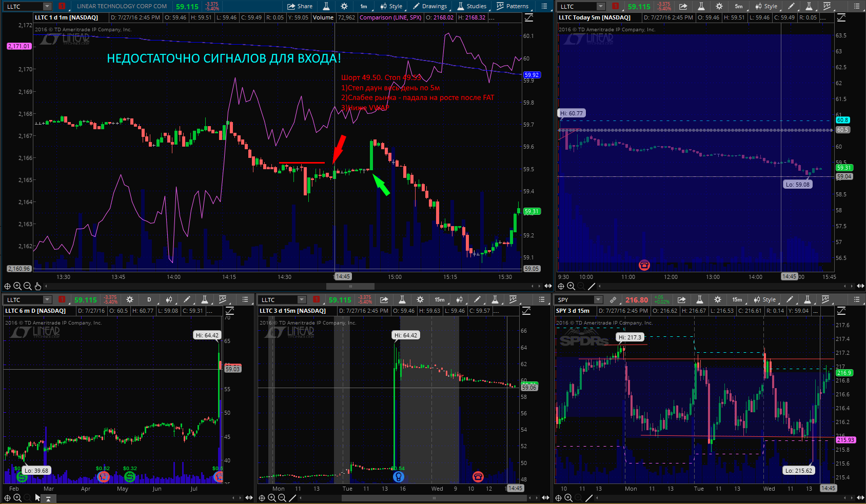Click first green dividend marker in daily chart

tap(22, 477)
